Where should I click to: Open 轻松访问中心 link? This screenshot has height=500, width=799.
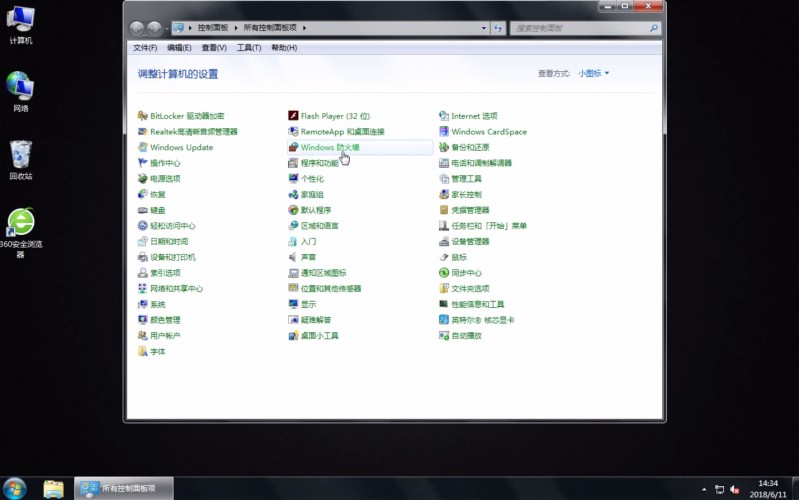tap(172, 226)
